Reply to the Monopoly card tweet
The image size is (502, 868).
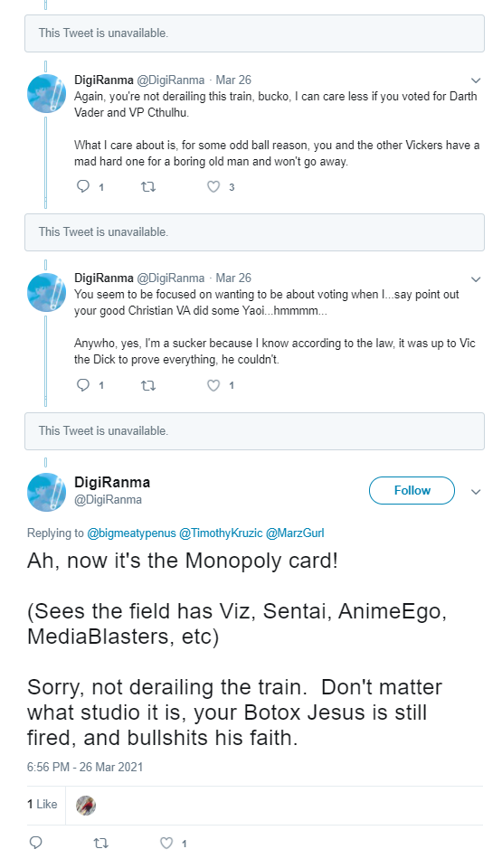pyautogui.click(x=35, y=843)
